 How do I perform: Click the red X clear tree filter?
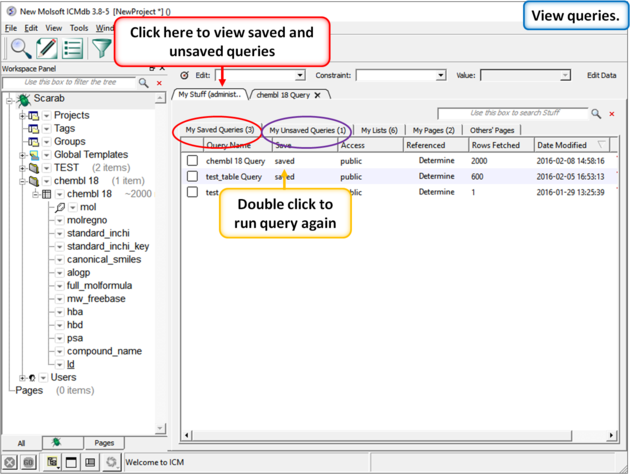coord(159,83)
